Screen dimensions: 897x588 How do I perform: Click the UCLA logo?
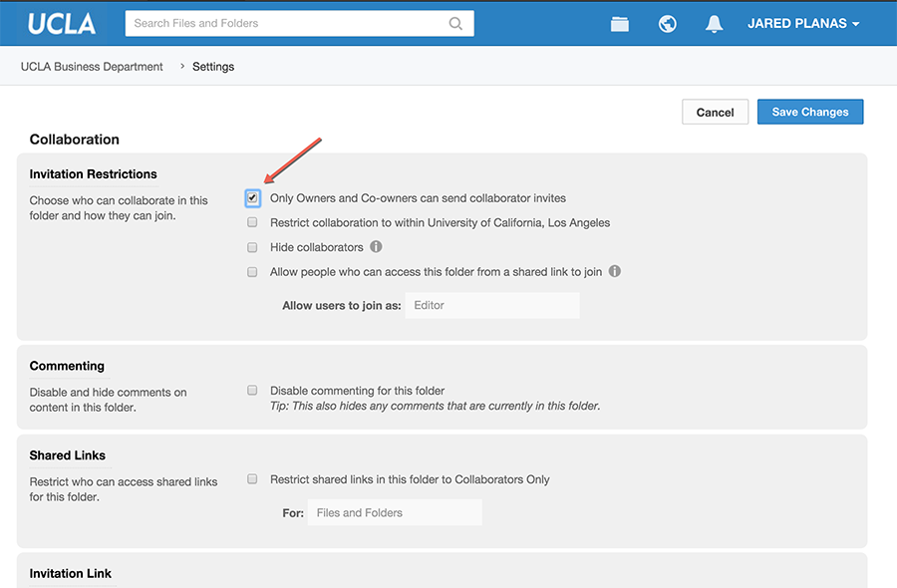click(x=62, y=24)
